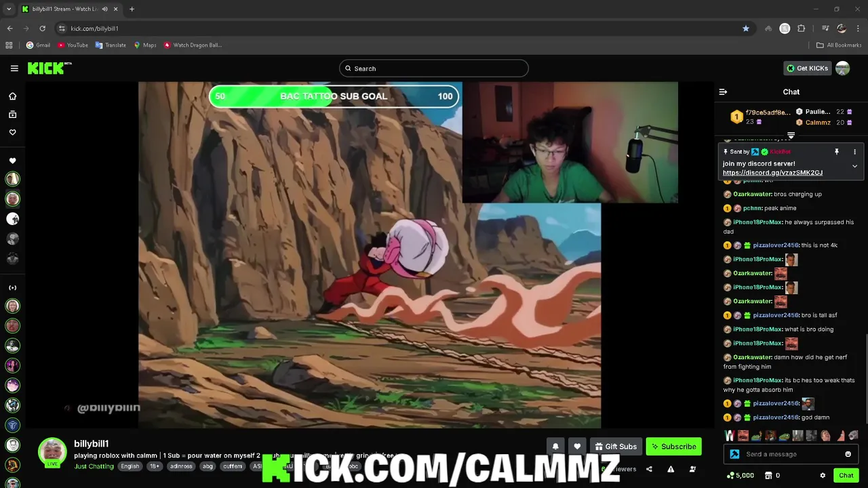Open tab search dropdown arrow

9,9
